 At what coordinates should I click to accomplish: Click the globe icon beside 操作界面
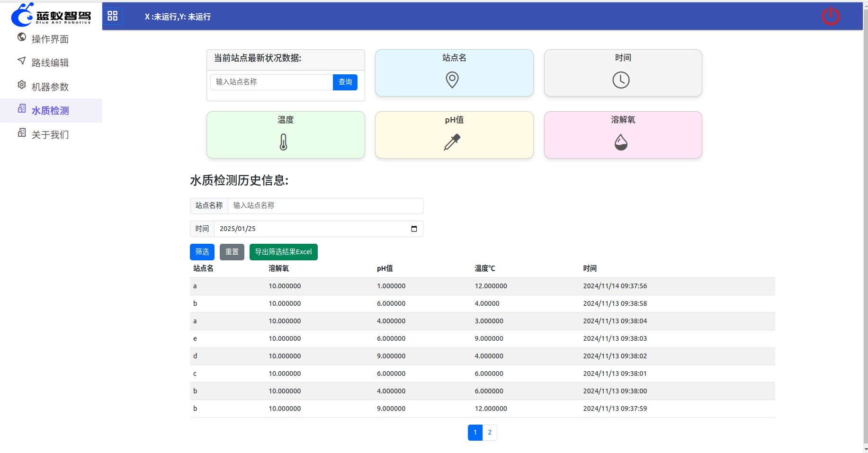[x=22, y=37]
